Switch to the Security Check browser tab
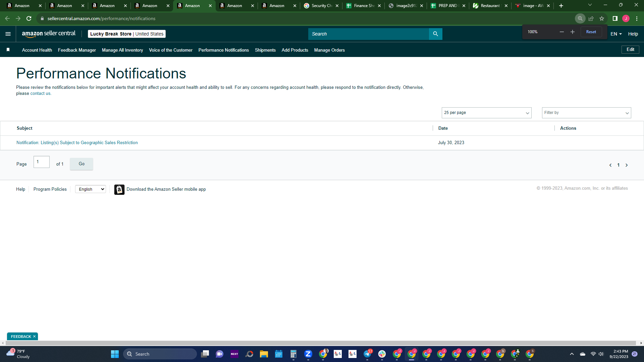644x362 pixels. [321, 6]
